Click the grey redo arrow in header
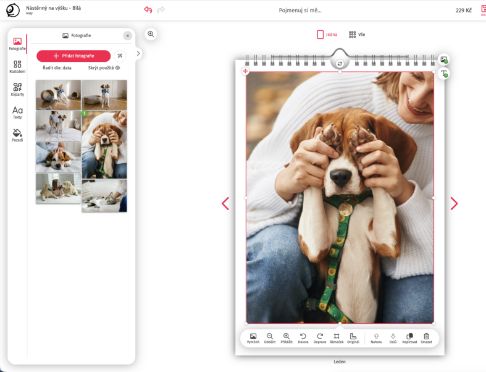The image size is (486, 372). (x=161, y=10)
